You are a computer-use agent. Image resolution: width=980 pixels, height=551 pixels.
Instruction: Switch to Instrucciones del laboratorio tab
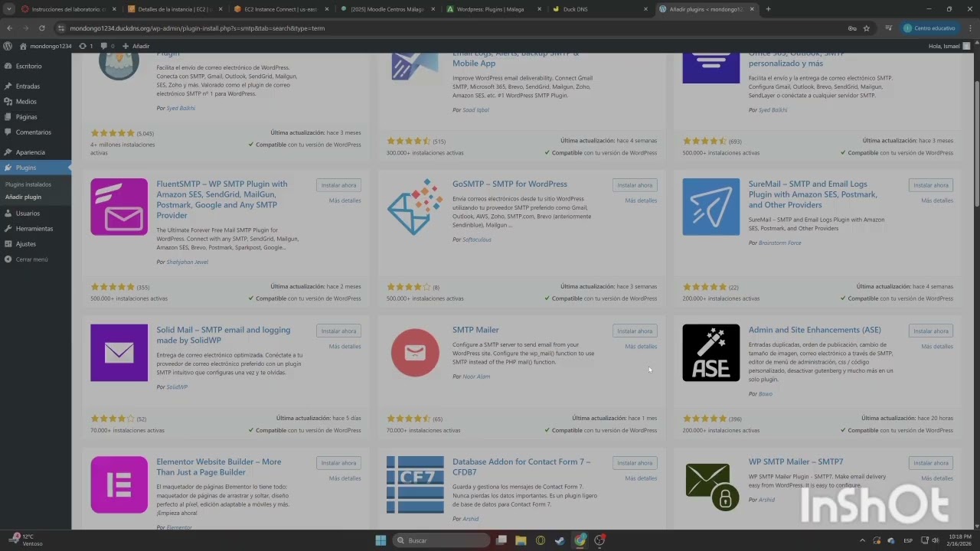pos(70,9)
